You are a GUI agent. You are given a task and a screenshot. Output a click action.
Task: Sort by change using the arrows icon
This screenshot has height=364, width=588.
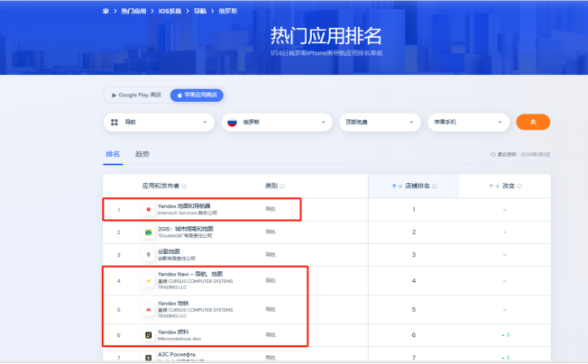point(494,187)
